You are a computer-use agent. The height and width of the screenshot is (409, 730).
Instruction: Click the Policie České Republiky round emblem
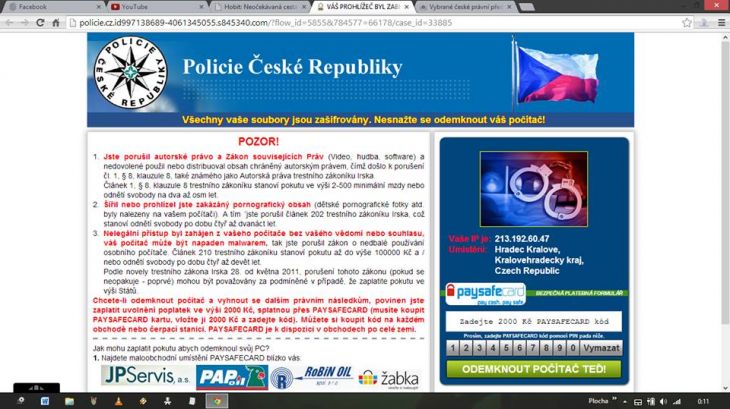pyautogui.click(x=130, y=73)
